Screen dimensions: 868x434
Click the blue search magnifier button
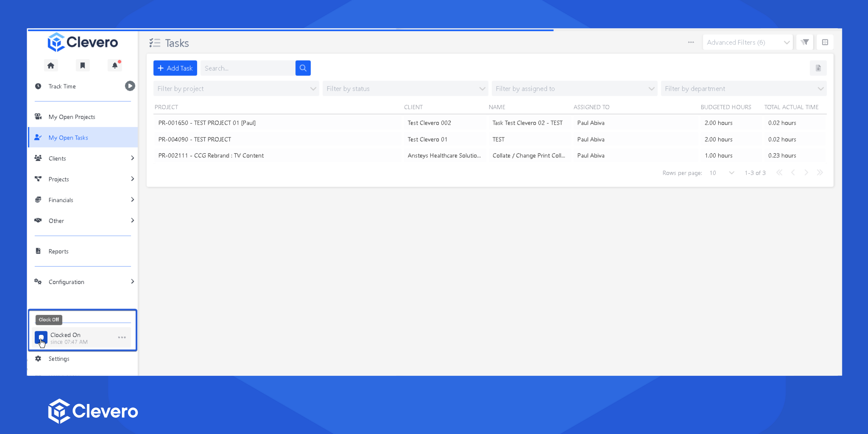[x=303, y=68]
